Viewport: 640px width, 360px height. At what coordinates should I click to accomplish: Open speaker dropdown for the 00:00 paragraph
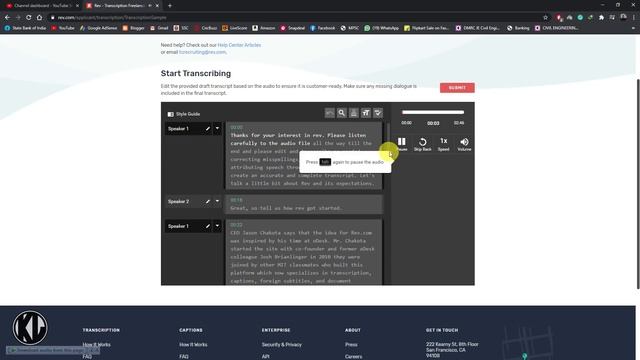pyautogui.click(x=217, y=129)
